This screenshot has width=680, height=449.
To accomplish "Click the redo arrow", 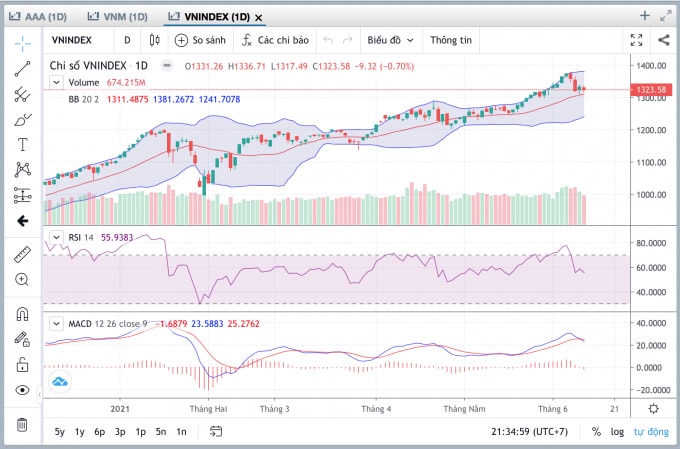I will pos(347,40).
